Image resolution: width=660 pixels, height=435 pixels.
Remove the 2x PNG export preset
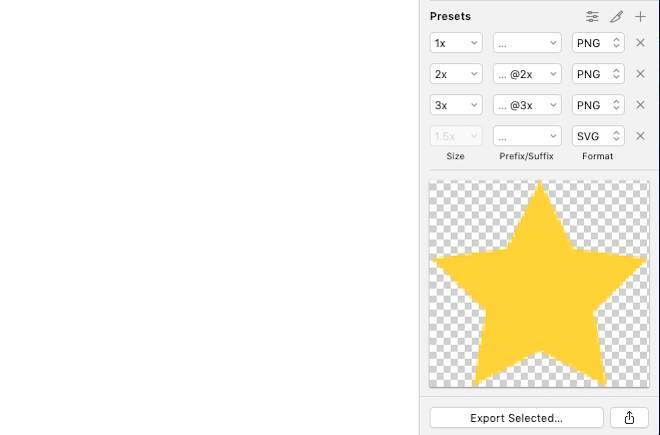(641, 74)
